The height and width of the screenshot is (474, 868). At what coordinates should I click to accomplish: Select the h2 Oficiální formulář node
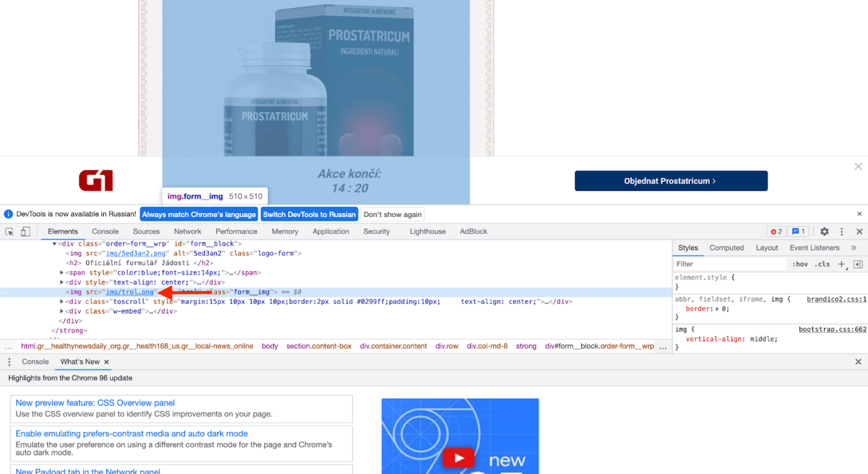140,263
